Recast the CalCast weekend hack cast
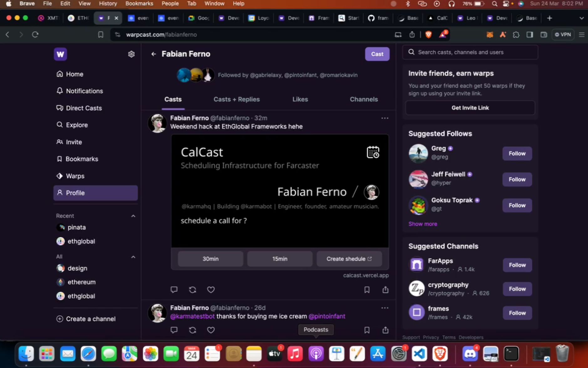This screenshot has height=368, width=588. 193,289
